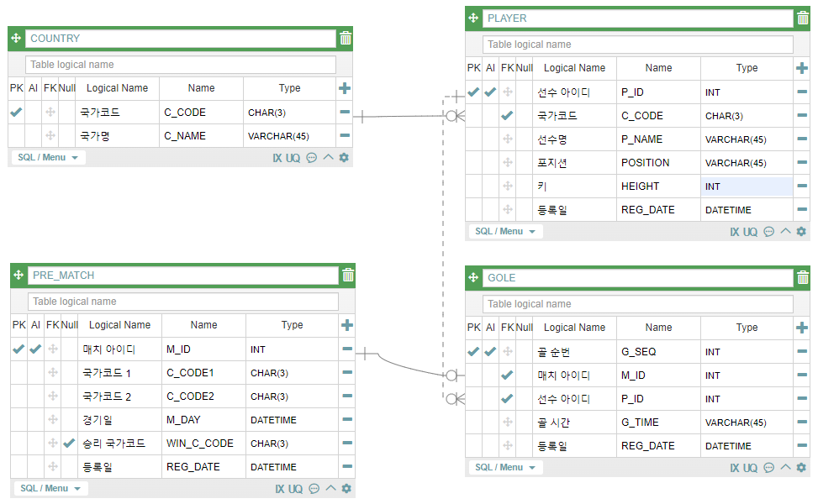Open the SQL / Menu dropdown in PRE_MATCH
This screenshot has height=504, width=818.
click(x=50, y=488)
